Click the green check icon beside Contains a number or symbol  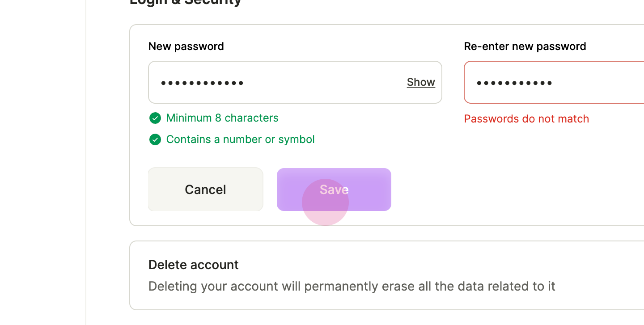(155, 139)
